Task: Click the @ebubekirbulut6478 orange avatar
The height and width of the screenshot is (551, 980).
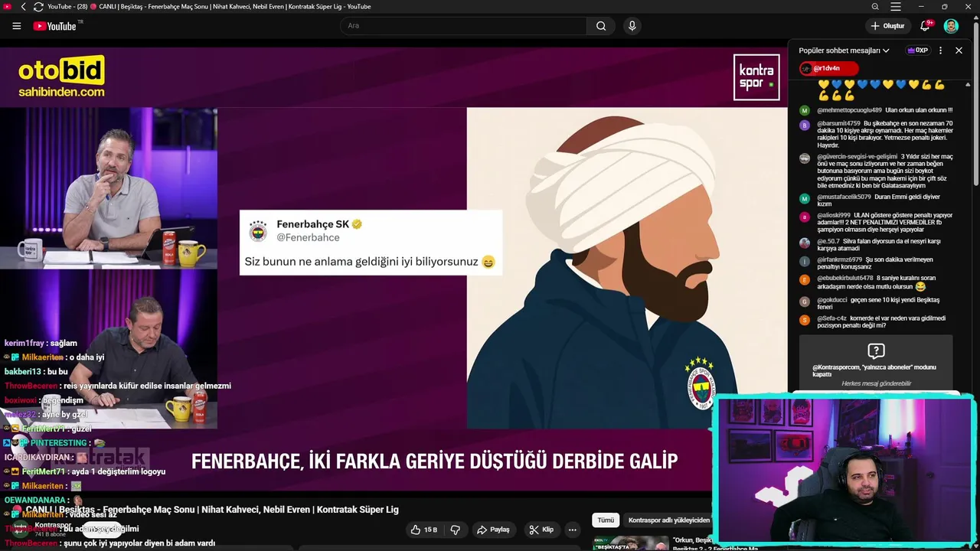Action: (x=805, y=281)
